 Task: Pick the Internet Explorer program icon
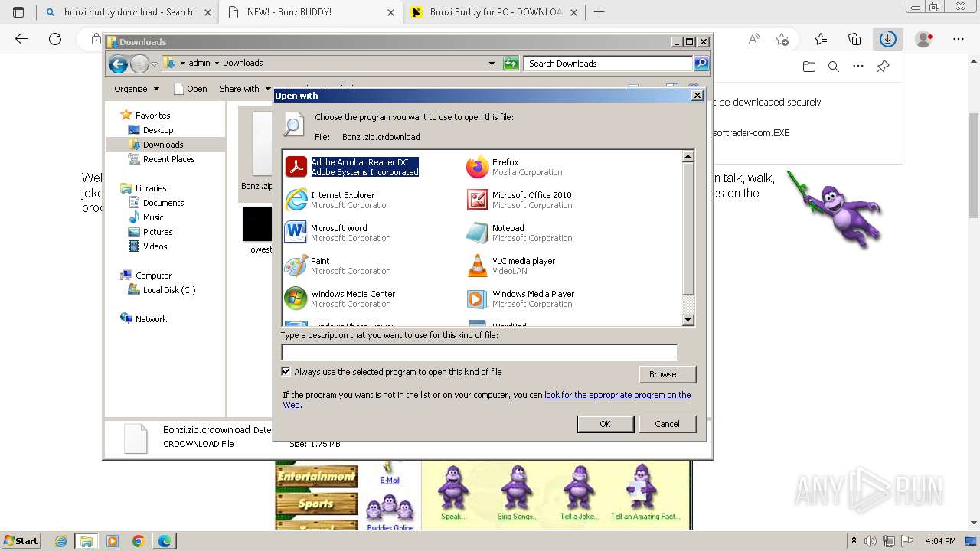click(296, 200)
